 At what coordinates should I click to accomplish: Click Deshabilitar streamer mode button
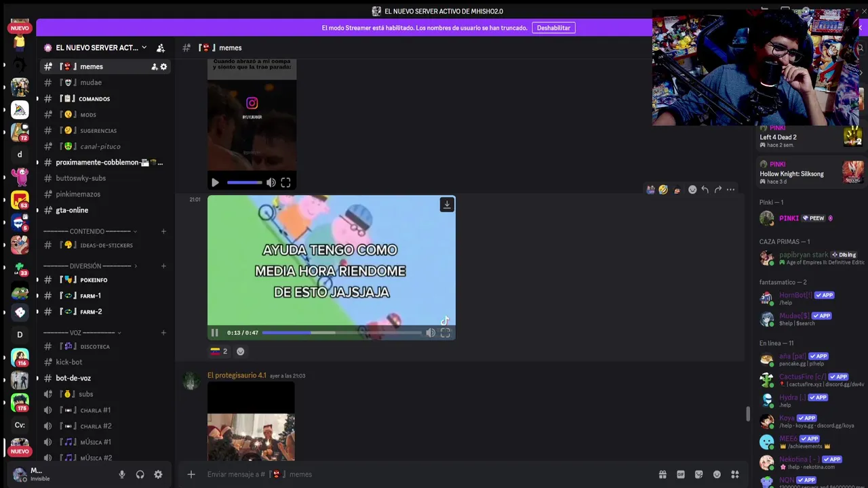pos(553,28)
